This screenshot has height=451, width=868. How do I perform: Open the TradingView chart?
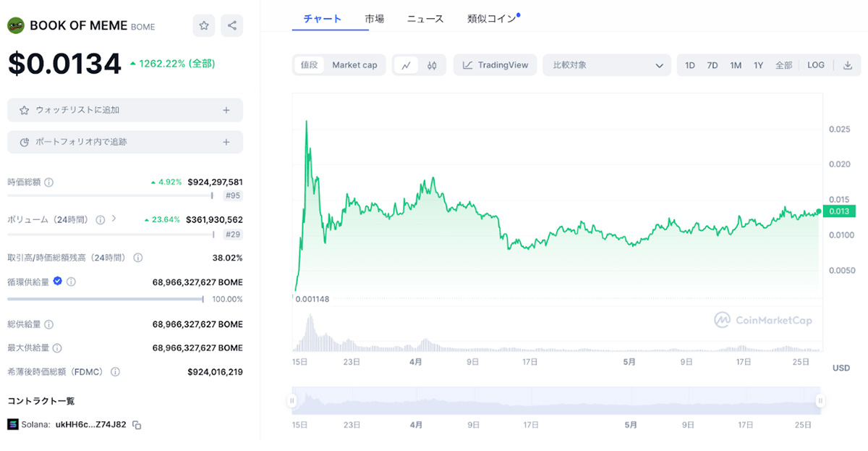pyautogui.click(x=495, y=65)
